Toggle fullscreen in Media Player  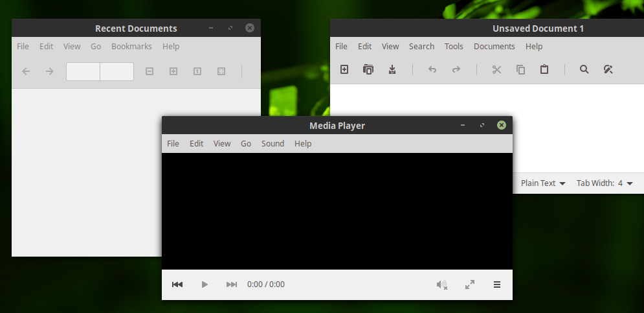(470, 284)
